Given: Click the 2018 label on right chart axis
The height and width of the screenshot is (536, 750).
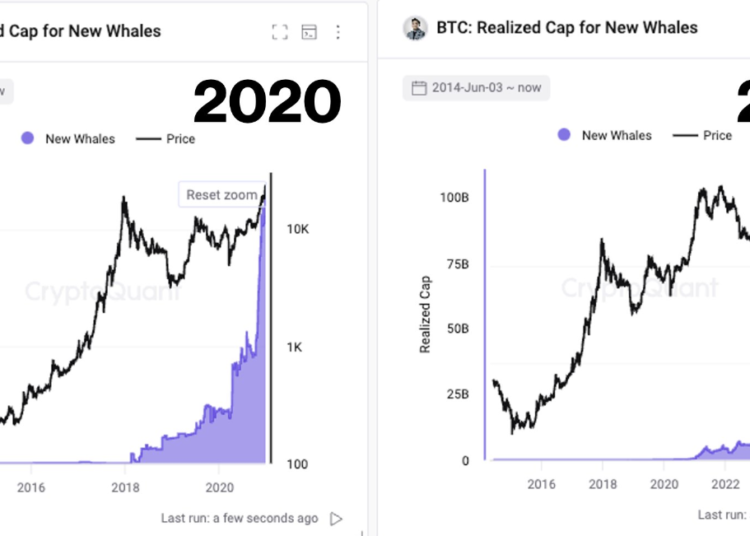Looking at the screenshot, I should (602, 485).
